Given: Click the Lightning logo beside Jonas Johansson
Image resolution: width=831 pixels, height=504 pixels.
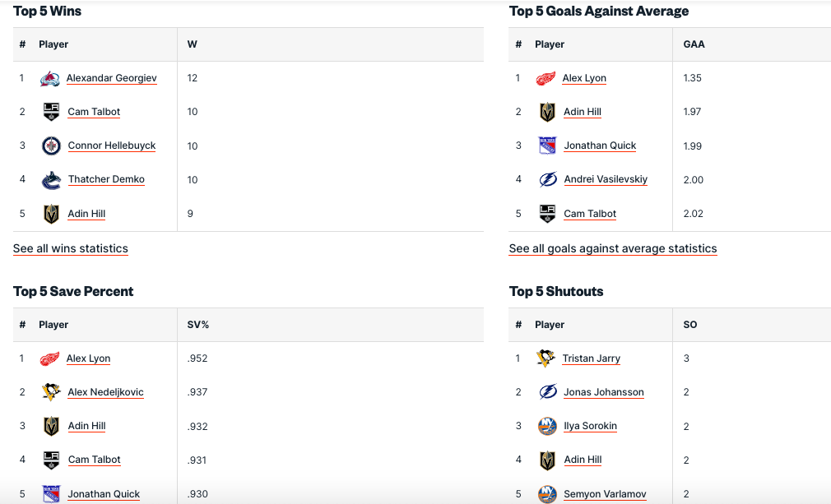Looking at the screenshot, I should point(547,392).
